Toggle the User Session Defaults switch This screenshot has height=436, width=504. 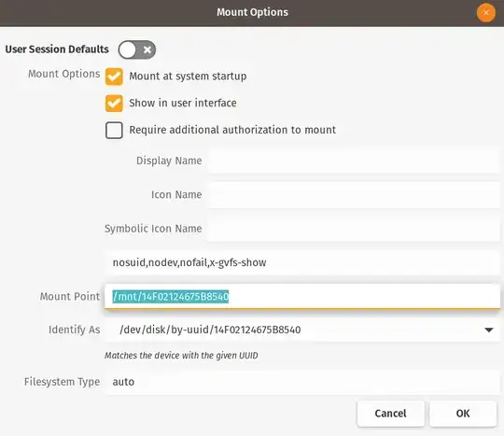pyautogui.click(x=137, y=49)
